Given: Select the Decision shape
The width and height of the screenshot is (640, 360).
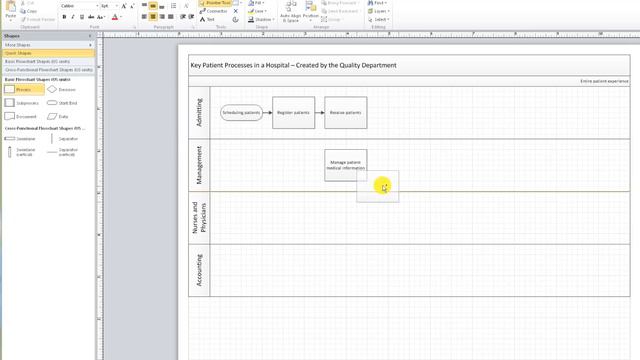Looking at the screenshot, I should (x=62, y=89).
